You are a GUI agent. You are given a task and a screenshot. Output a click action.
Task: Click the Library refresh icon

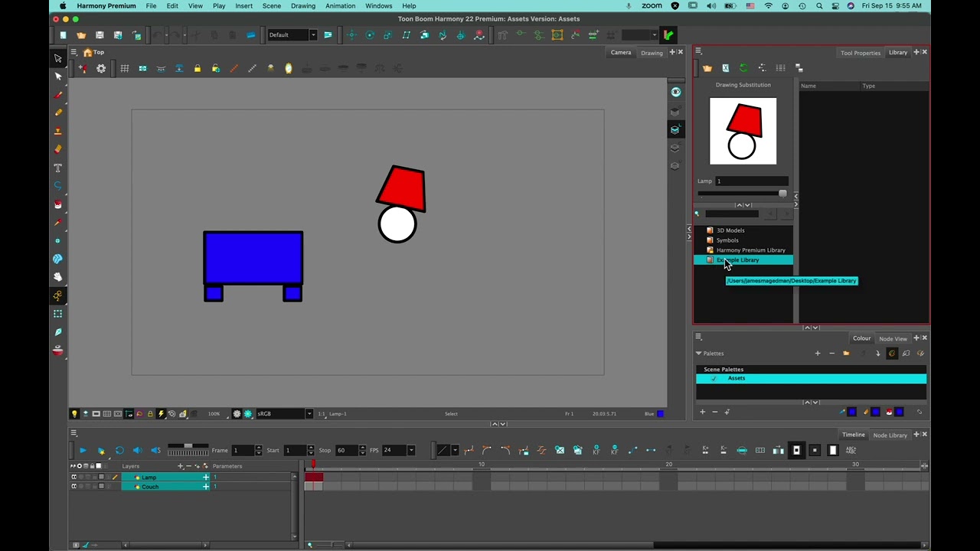tap(743, 68)
